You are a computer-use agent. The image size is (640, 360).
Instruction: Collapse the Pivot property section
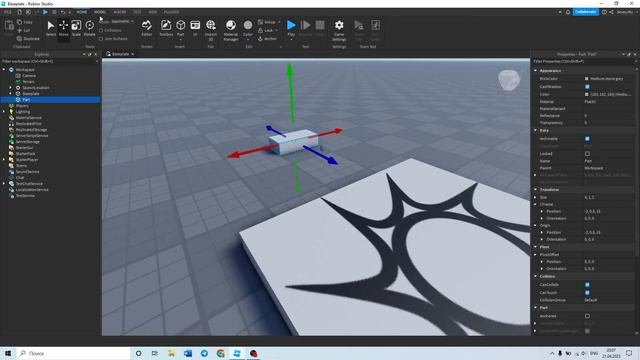tap(536, 247)
